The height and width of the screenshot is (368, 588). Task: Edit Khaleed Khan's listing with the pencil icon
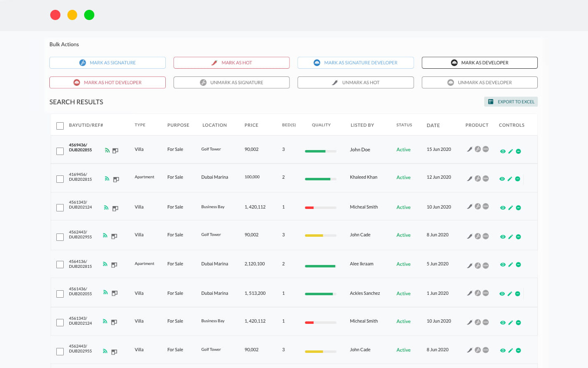pos(510,179)
